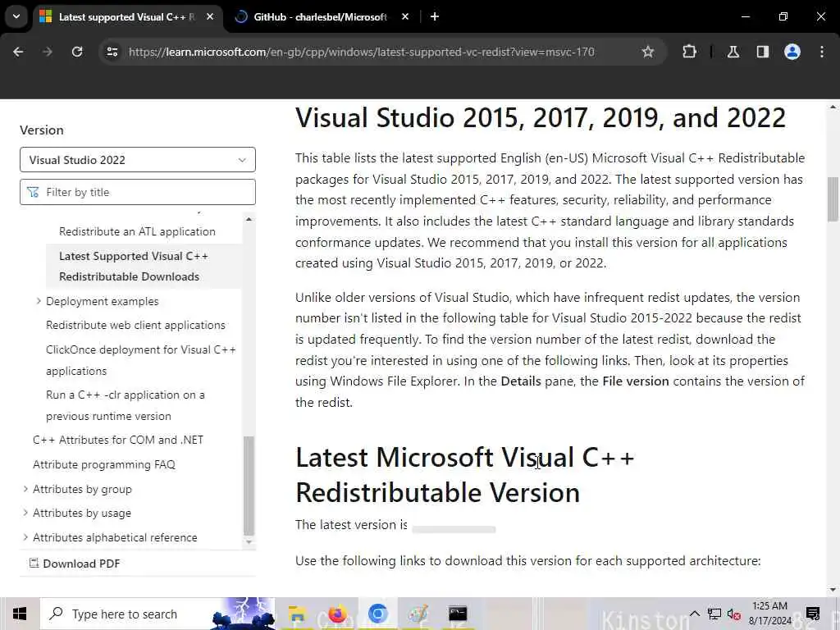Open Run a C++ -clr application article

[126, 405]
